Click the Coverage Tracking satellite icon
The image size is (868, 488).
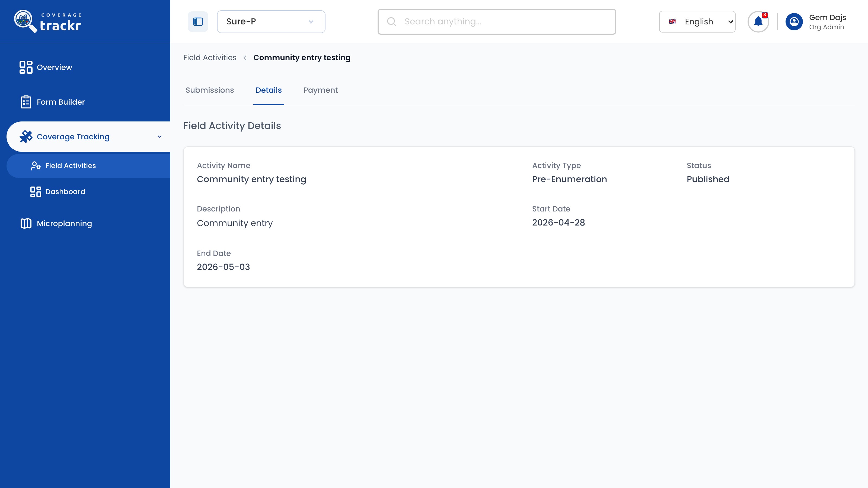coord(26,137)
